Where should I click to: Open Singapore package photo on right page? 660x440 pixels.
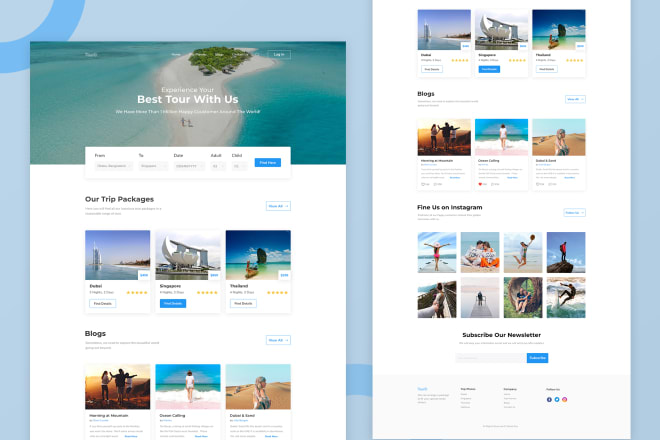click(x=501, y=29)
